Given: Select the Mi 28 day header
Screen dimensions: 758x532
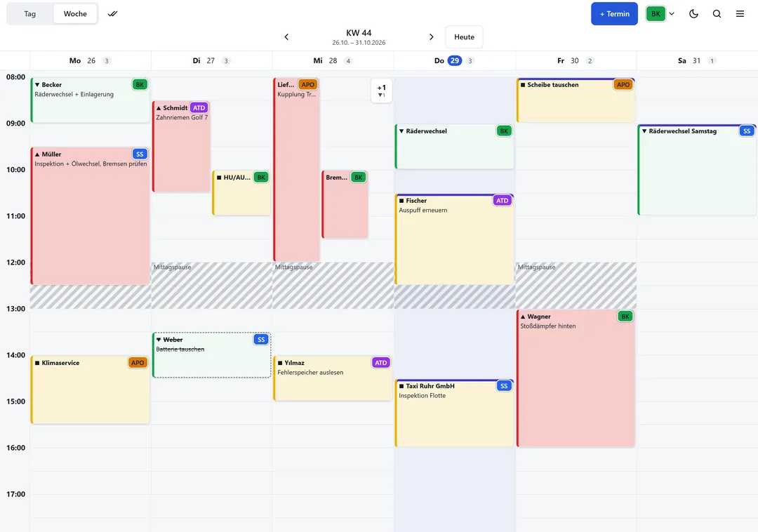Looking at the screenshot, I should pyautogui.click(x=333, y=60).
